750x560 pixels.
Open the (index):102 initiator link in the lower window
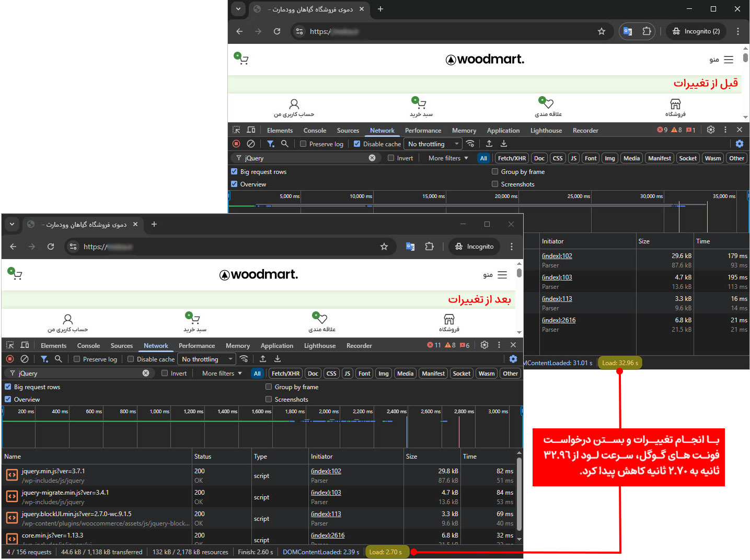click(x=326, y=471)
